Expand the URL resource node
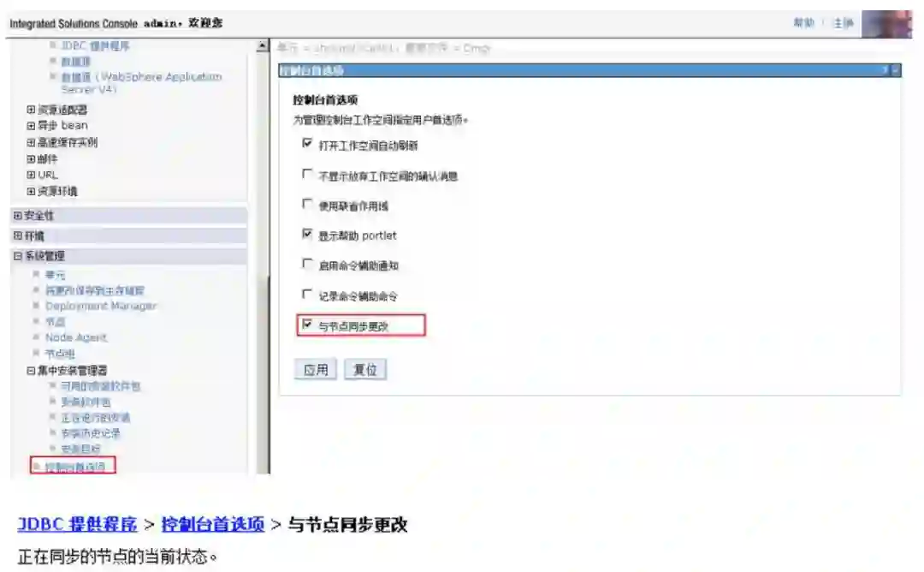This screenshot has height=572, width=924. pyautogui.click(x=32, y=175)
